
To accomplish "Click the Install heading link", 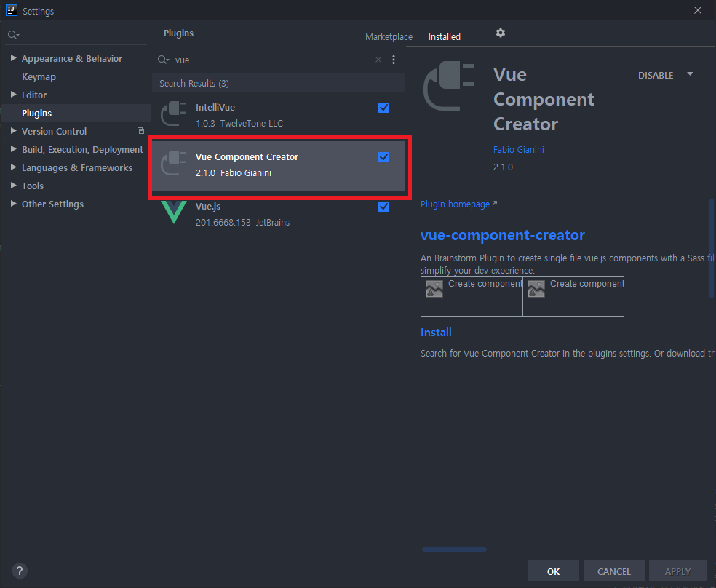I will 436,333.
